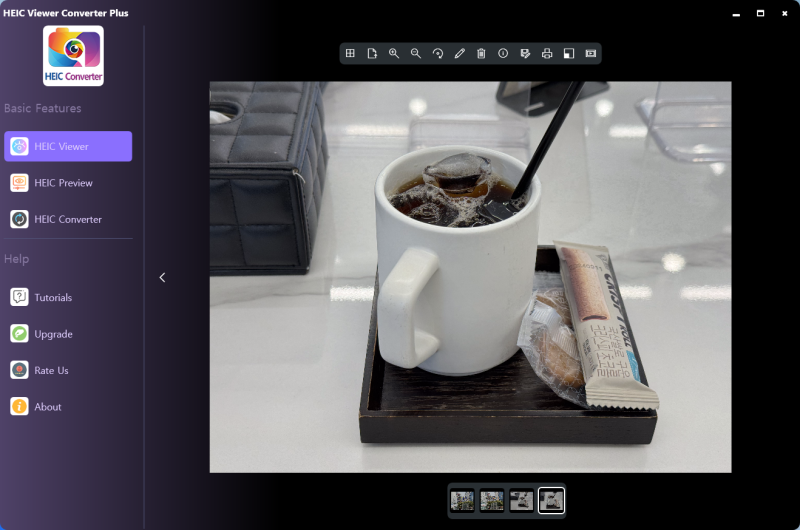The height and width of the screenshot is (530, 800).
Task: Click the save-with-edits icon
Action: [525, 53]
